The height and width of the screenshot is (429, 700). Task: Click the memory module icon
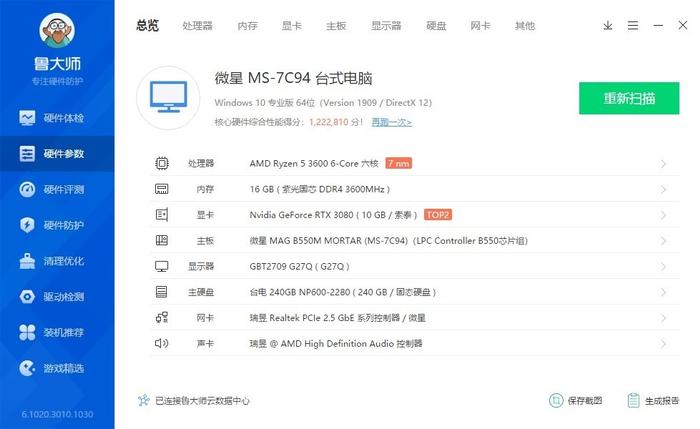(x=162, y=189)
